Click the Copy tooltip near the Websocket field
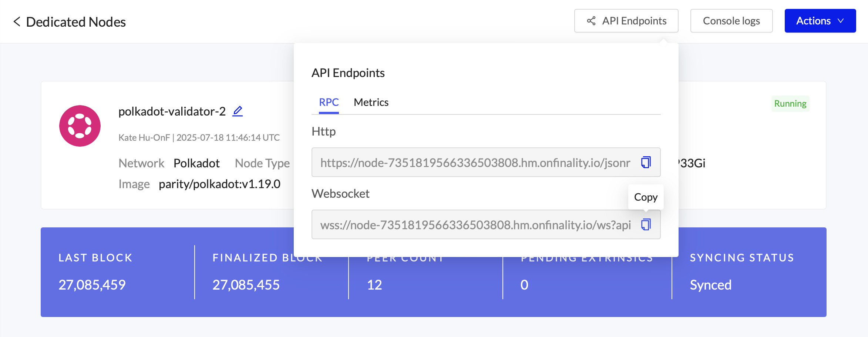Viewport: 868px width, 337px height. [646, 197]
